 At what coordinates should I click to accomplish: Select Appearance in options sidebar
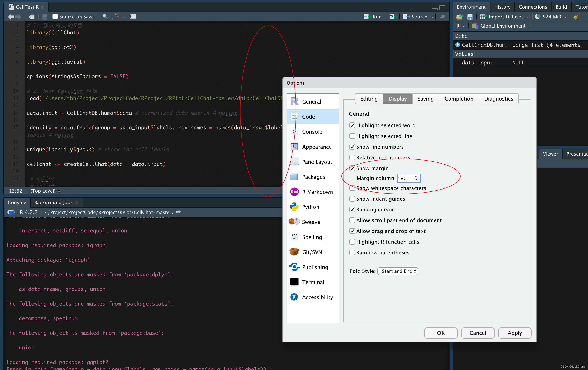pos(317,147)
